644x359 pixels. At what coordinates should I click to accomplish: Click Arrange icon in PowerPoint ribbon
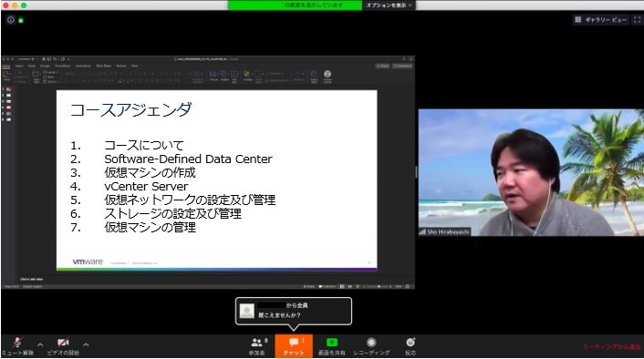tap(247, 76)
